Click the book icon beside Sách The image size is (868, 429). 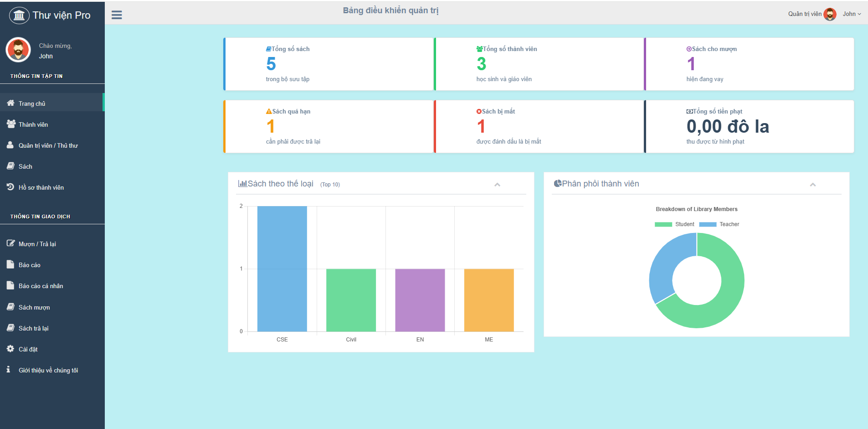[10, 166]
